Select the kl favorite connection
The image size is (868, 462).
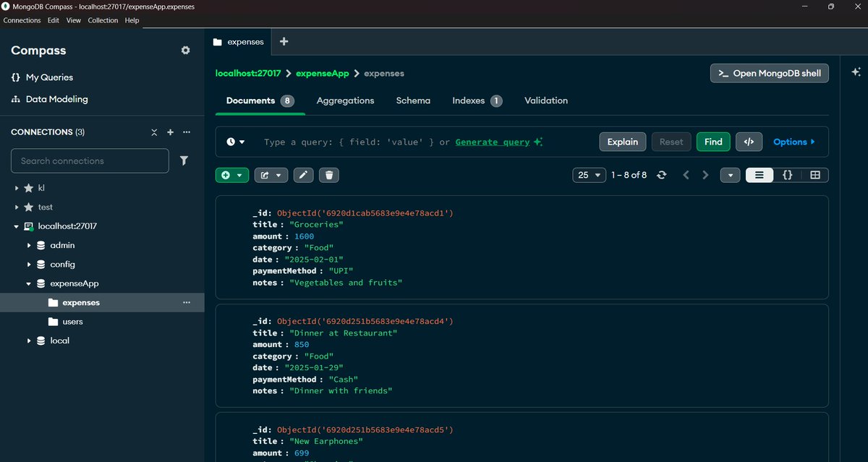tap(41, 188)
